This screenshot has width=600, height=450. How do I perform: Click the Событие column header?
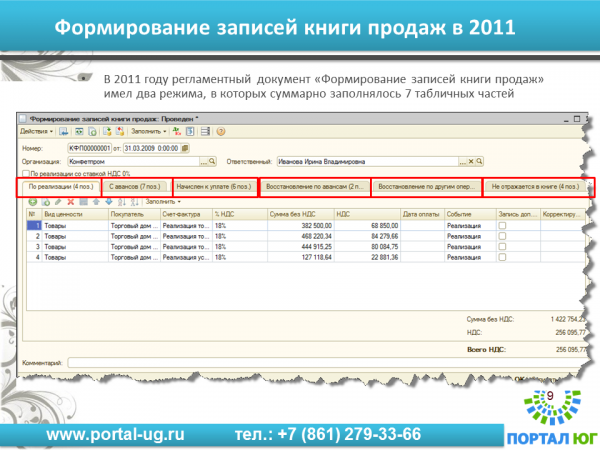tap(471, 214)
